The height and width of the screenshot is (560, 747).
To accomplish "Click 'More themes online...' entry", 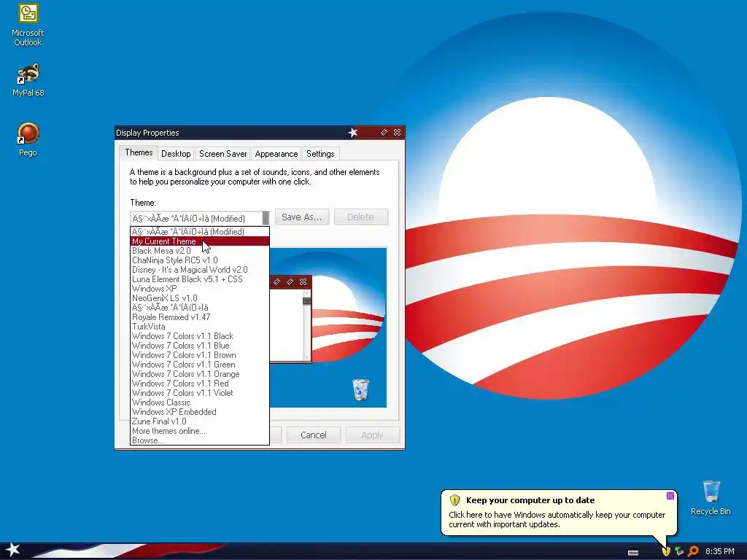I will coord(200,431).
